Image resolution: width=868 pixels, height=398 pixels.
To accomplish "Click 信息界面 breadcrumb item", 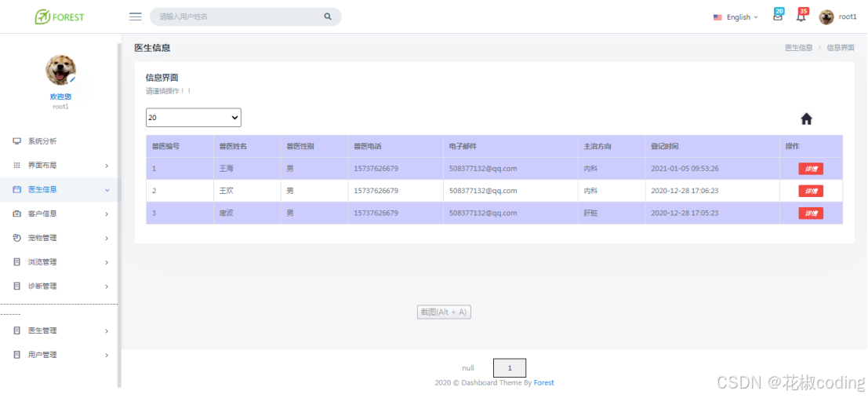I will pyautogui.click(x=841, y=48).
